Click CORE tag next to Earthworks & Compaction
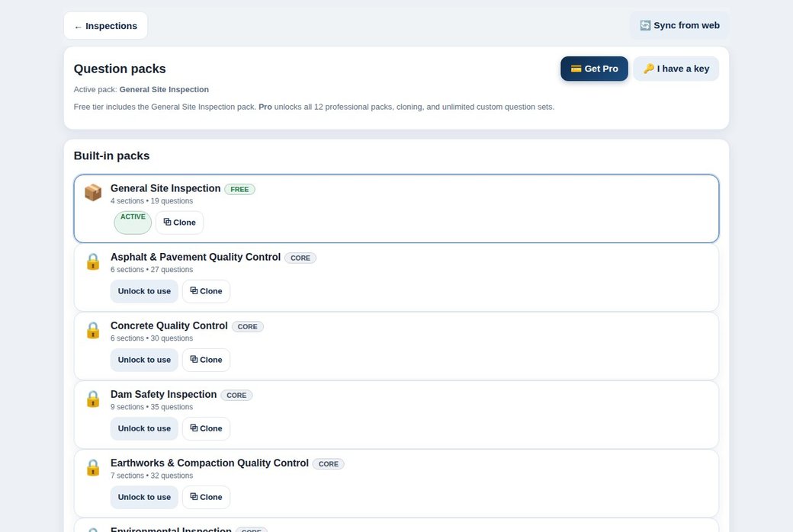This screenshot has width=793, height=532. click(x=328, y=464)
